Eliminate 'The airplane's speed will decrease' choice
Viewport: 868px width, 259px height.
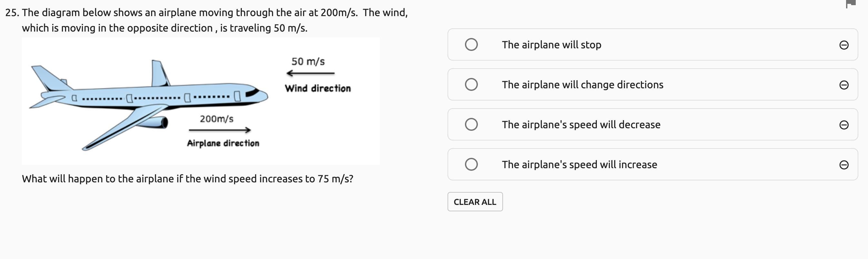pyautogui.click(x=844, y=125)
